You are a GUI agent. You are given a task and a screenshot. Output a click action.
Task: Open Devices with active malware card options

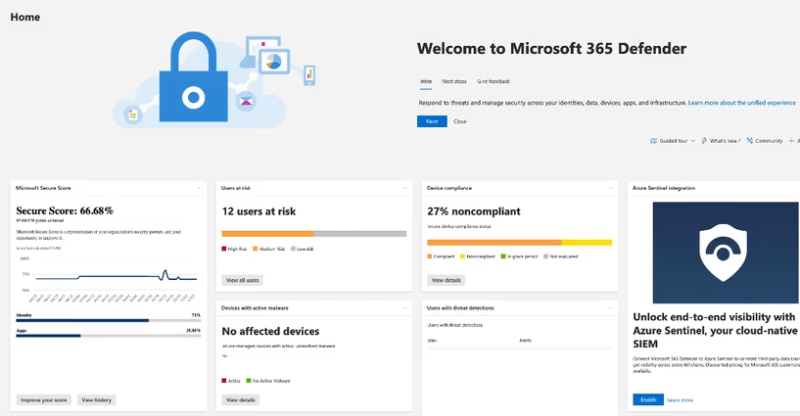[x=405, y=308]
